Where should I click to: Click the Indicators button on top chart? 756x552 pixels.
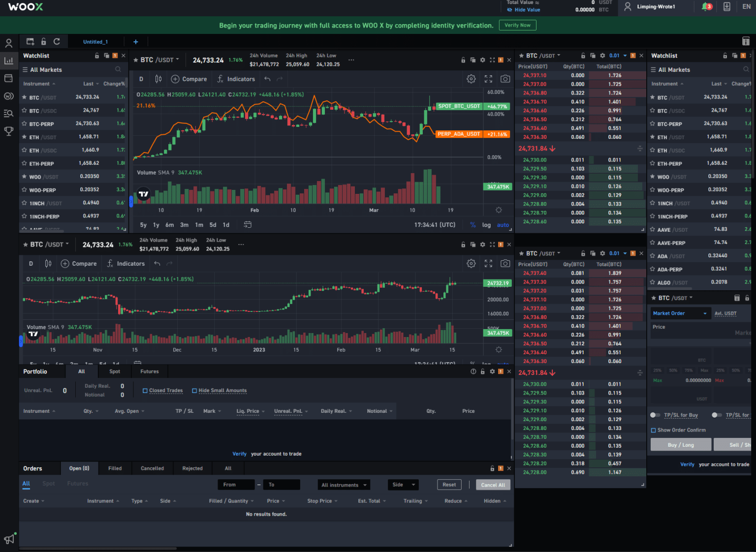point(236,79)
